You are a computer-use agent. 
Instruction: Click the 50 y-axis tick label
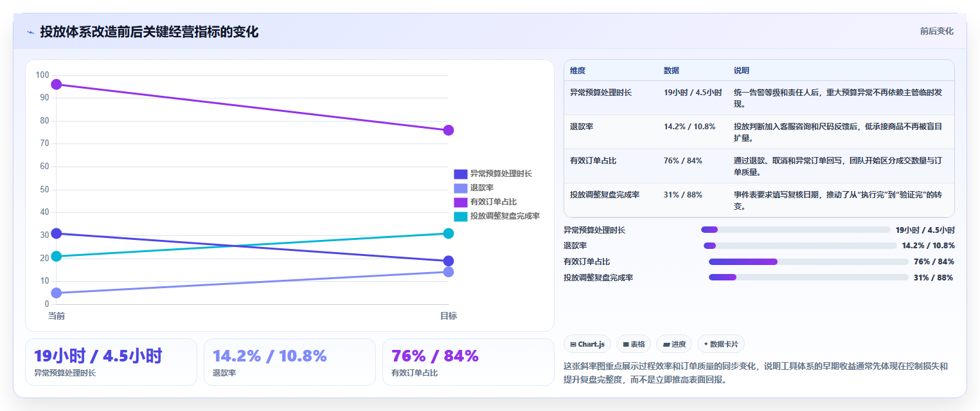(x=44, y=190)
